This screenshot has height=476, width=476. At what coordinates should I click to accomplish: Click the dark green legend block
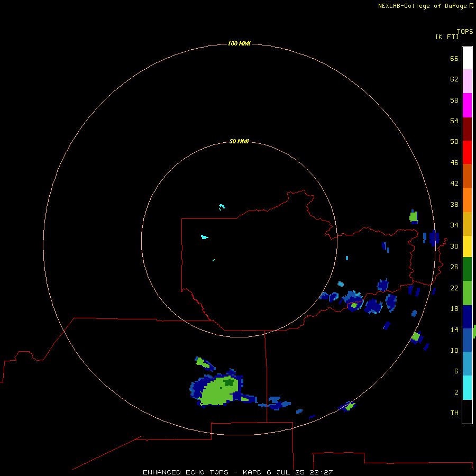coord(467,269)
